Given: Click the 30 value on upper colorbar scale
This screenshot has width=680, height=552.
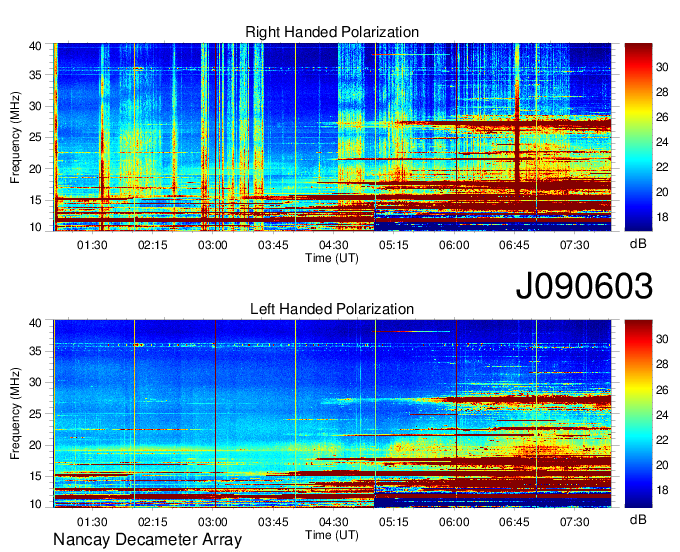Looking at the screenshot, I should (662, 67).
